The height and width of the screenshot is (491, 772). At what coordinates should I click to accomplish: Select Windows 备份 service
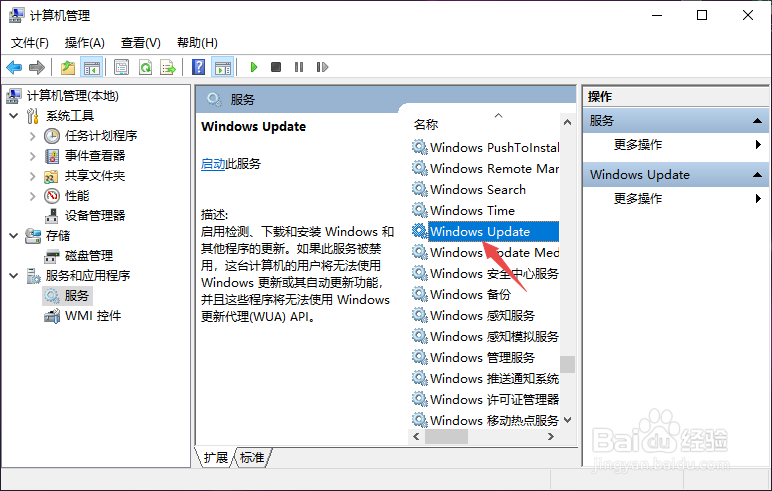[485, 295]
